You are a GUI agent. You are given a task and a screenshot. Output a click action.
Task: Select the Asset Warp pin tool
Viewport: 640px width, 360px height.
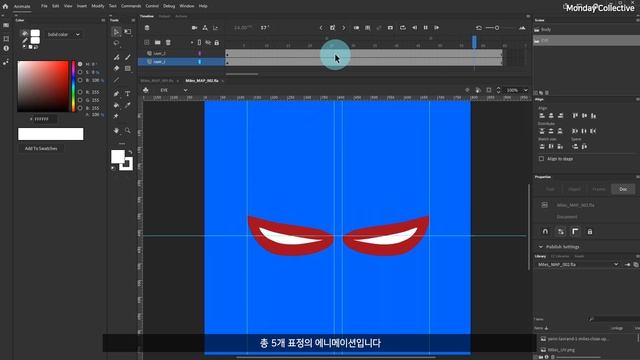(116, 116)
